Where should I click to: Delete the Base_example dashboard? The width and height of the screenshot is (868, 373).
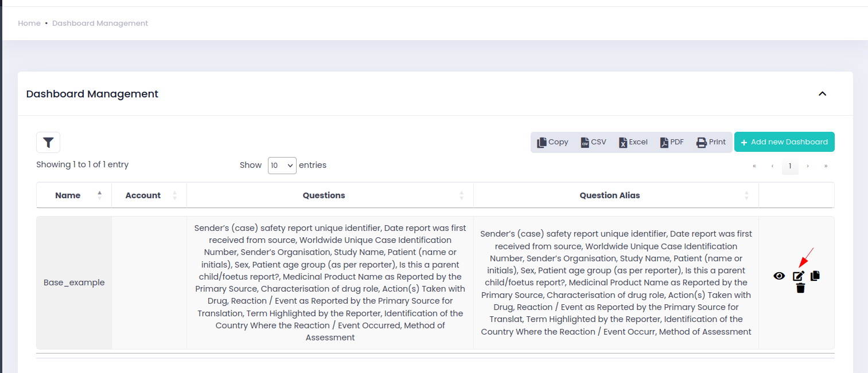[x=801, y=288]
